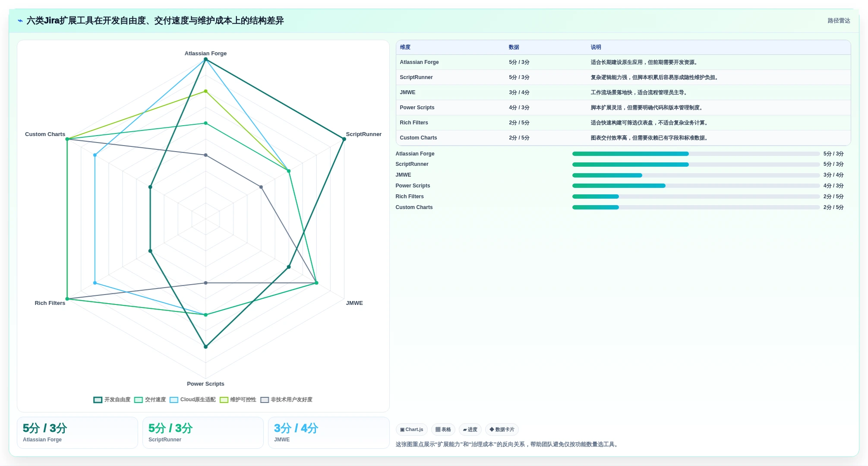Select the JMWE table row name

407,92
